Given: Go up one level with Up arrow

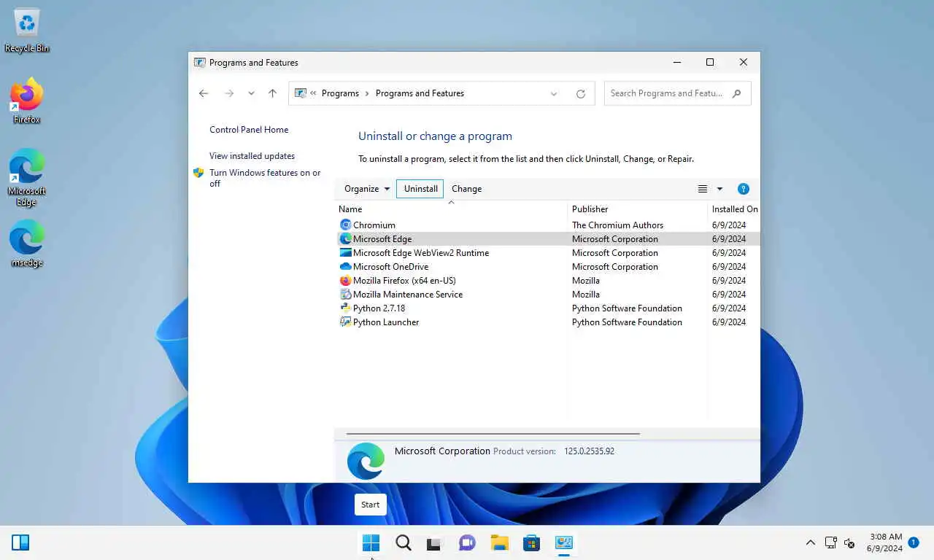Looking at the screenshot, I should (272, 93).
